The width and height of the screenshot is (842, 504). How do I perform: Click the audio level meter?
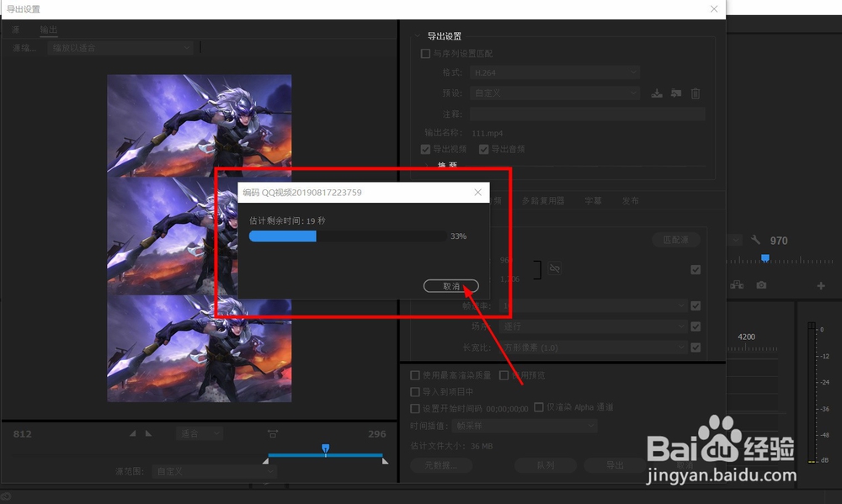(x=812, y=392)
